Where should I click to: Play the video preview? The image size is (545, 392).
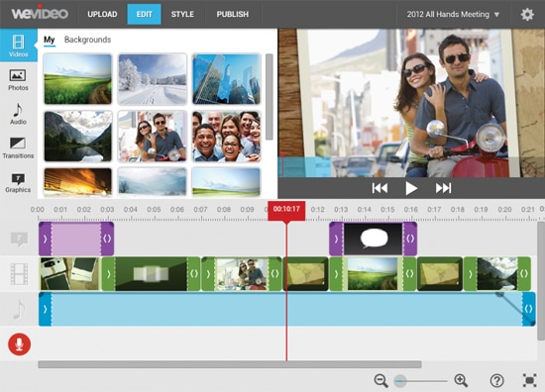point(411,188)
